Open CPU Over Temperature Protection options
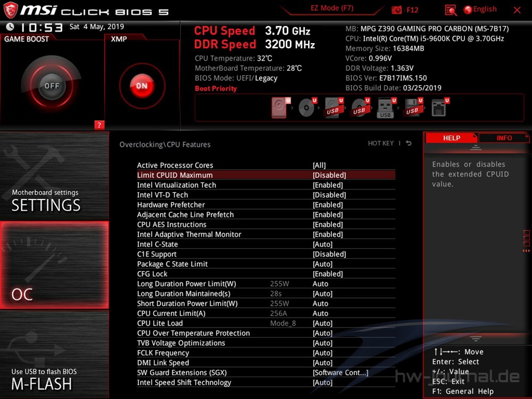532x399 pixels. (x=322, y=333)
